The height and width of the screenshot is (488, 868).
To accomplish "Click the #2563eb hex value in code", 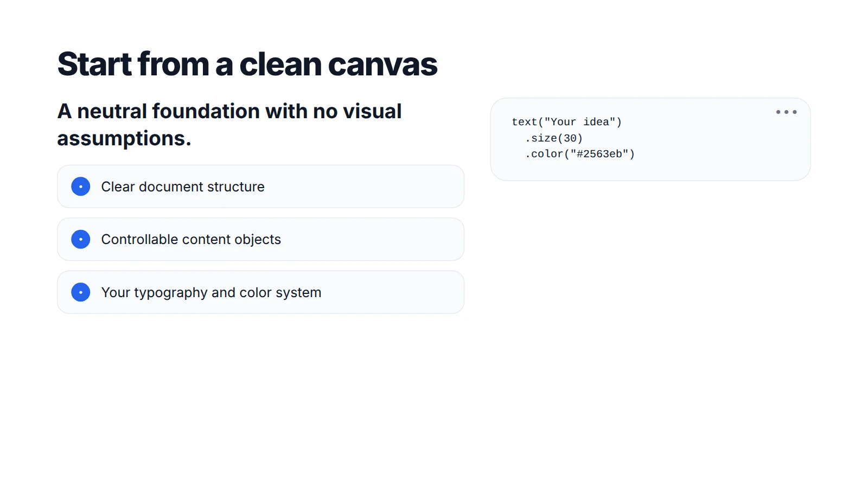I will [x=599, y=154].
